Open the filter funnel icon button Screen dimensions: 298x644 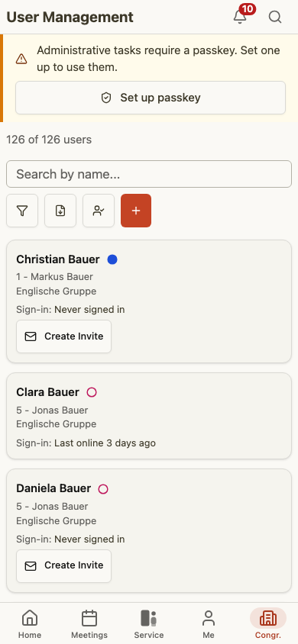22,211
